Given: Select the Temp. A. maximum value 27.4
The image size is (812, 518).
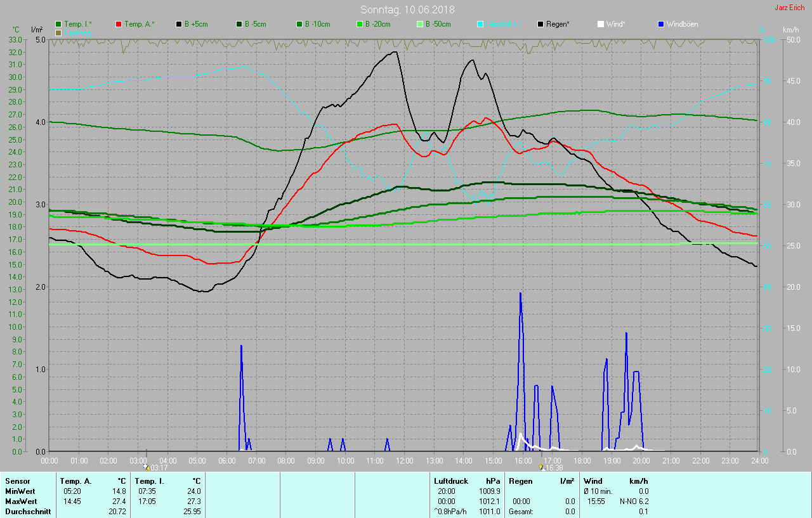Looking at the screenshot, I should (119, 502).
